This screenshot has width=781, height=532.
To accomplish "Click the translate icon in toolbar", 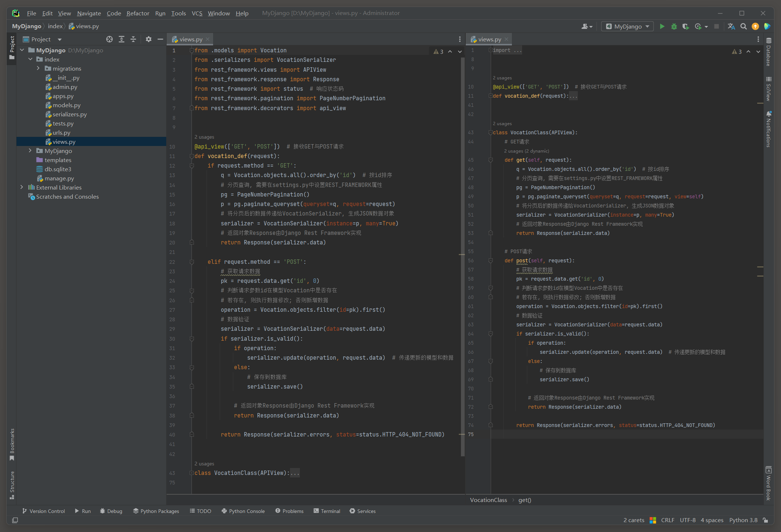I will (731, 26).
